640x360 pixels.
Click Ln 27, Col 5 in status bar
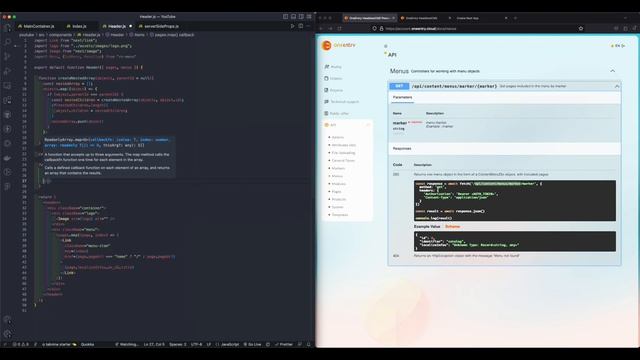tap(154, 344)
